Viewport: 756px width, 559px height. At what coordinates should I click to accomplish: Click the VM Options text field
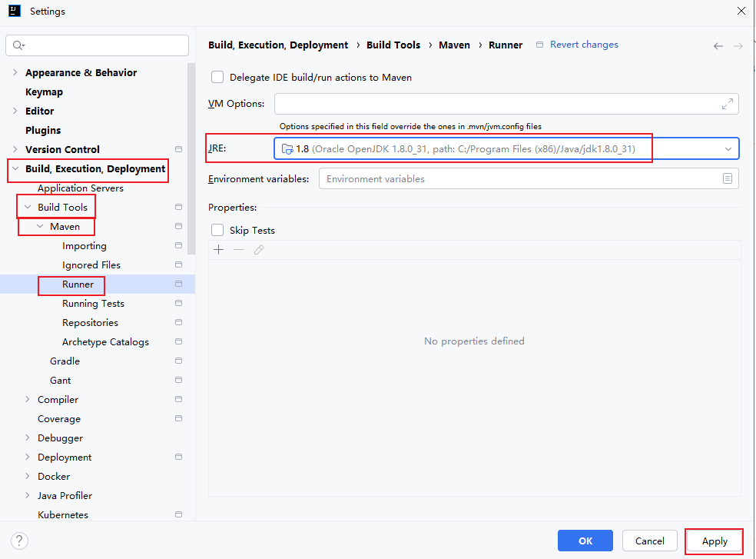[x=506, y=104]
